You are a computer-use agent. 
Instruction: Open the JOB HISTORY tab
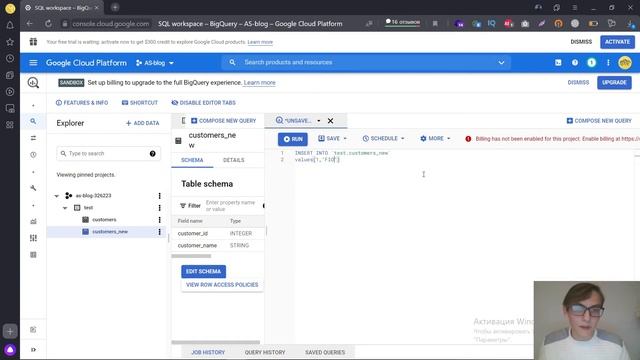(208, 352)
